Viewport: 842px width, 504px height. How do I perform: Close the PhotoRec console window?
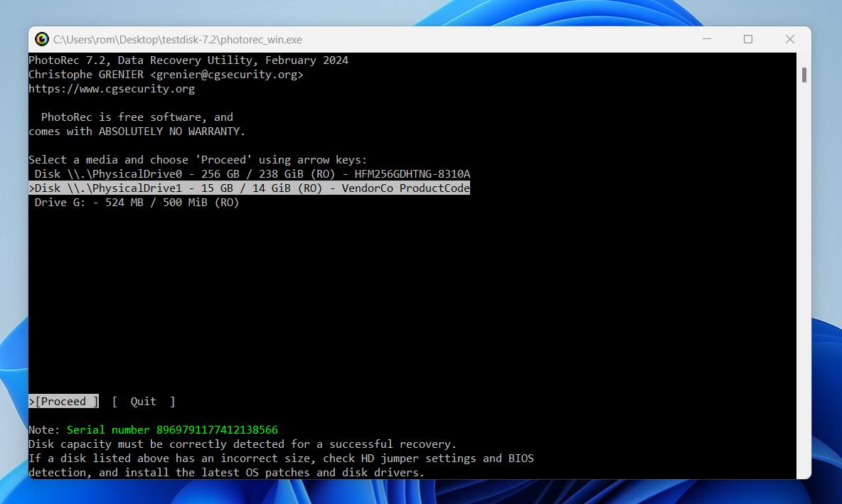[x=790, y=39]
